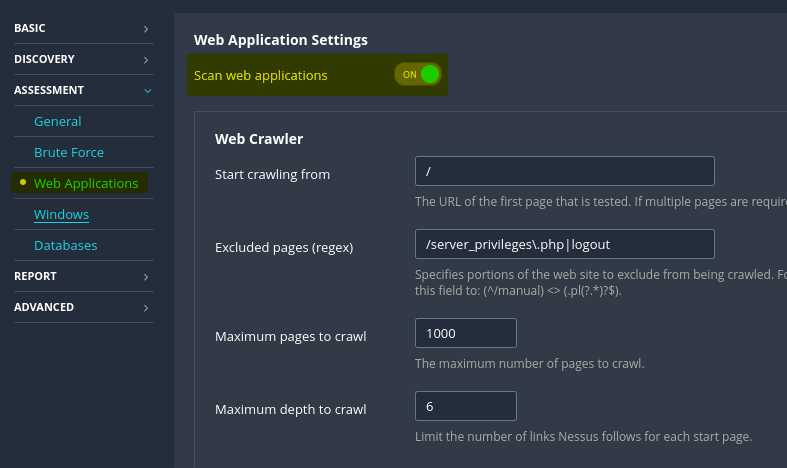Click the ADVANCED section arrow icon

click(146, 308)
